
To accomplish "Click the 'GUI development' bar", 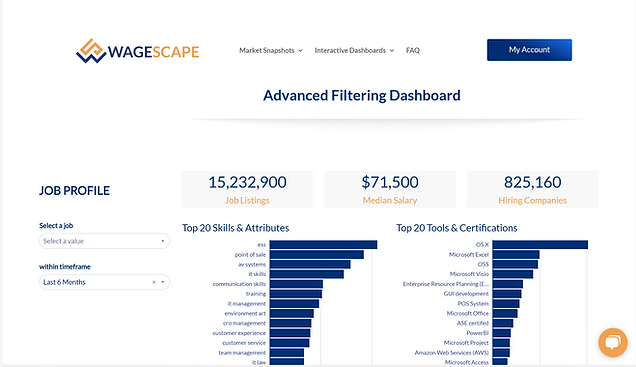I will (507, 294).
